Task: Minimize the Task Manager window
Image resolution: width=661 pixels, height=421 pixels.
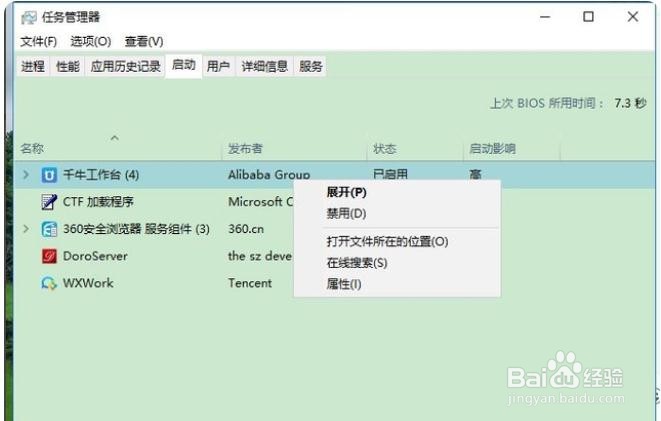Action: click(545, 17)
